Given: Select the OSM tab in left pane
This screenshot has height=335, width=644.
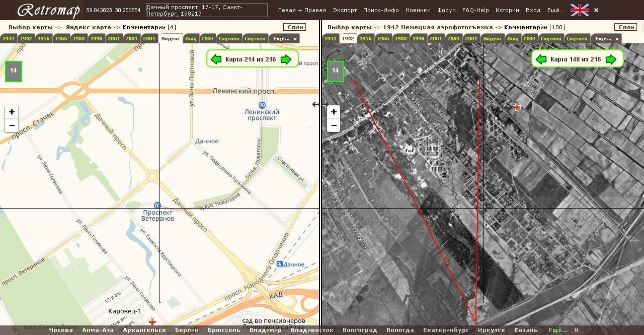Looking at the screenshot, I should (x=207, y=38).
